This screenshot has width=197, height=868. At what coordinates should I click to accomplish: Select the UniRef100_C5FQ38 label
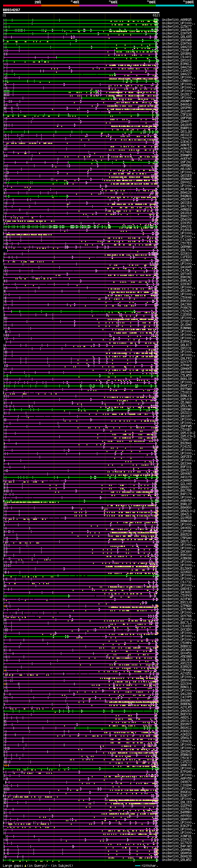coord(177,115)
